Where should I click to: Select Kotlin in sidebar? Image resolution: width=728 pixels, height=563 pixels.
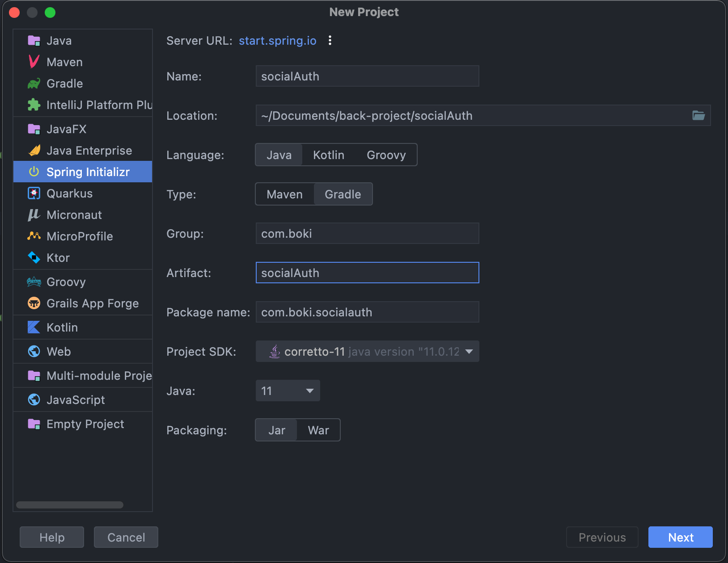click(83, 328)
